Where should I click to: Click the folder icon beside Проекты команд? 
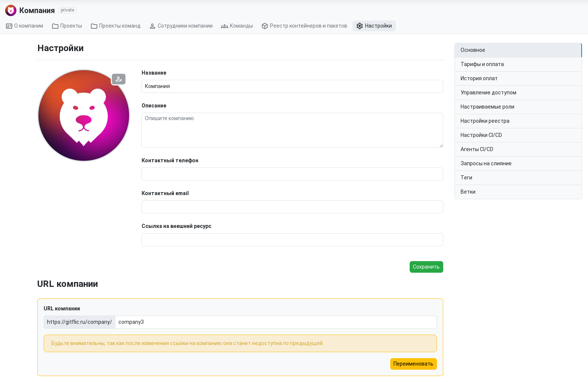coord(94,26)
